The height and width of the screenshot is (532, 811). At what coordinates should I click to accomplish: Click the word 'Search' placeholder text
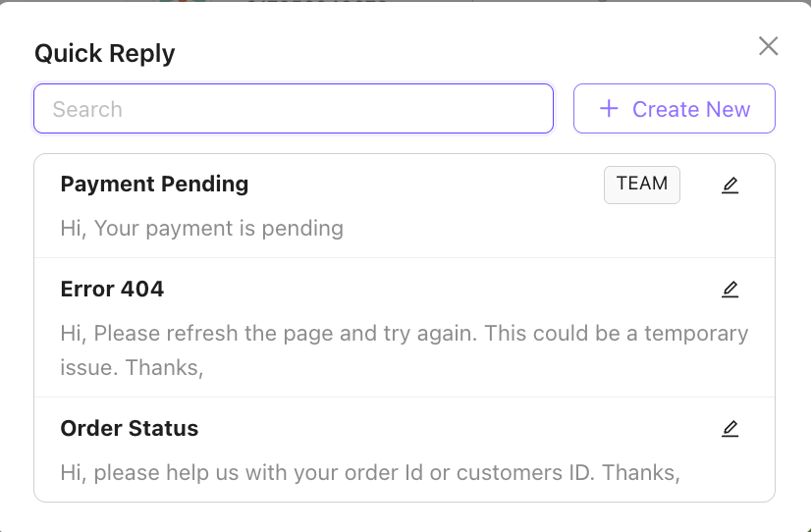pos(87,109)
